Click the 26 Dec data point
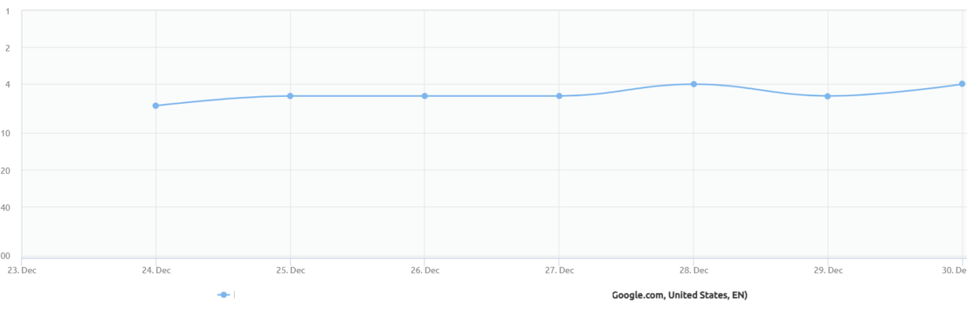980x317 pixels. click(x=425, y=96)
